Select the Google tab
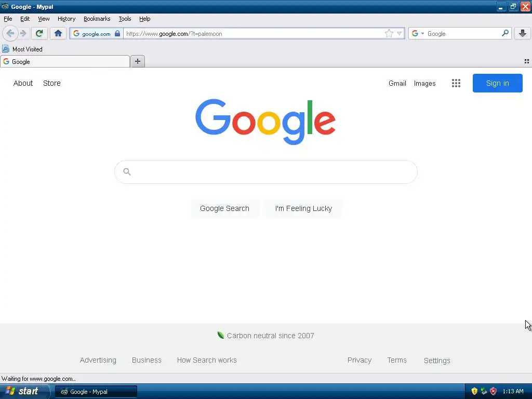 click(x=65, y=61)
